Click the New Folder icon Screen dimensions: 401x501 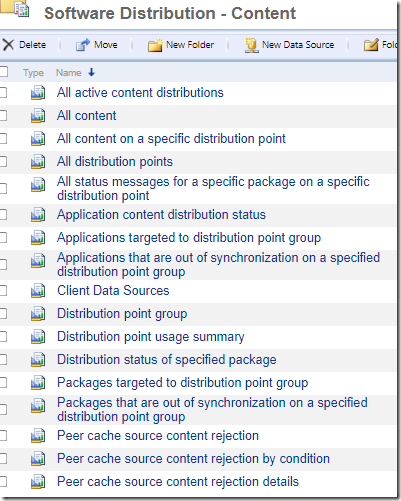point(155,45)
